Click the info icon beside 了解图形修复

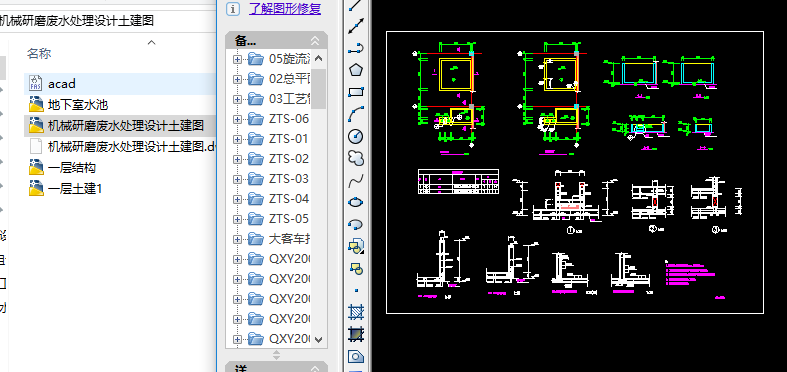(x=232, y=9)
